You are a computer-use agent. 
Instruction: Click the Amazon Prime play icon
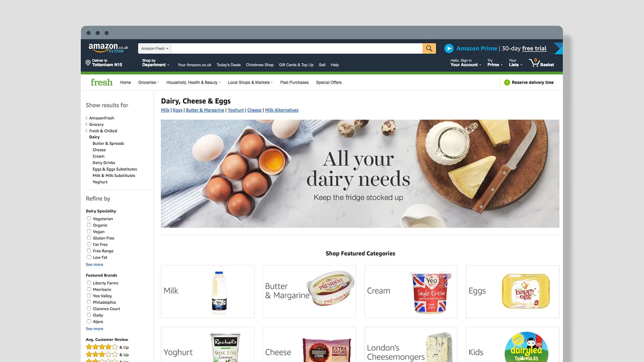tap(448, 48)
